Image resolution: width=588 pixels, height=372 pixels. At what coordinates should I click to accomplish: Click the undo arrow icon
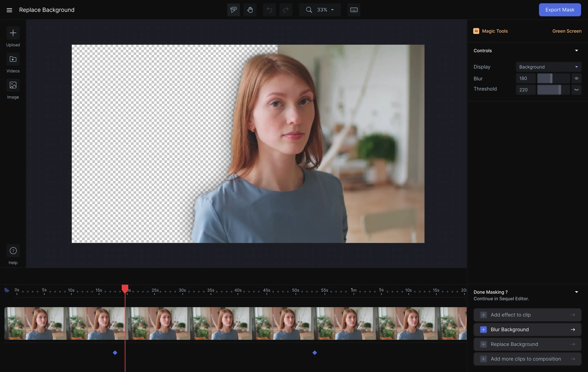tap(269, 10)
